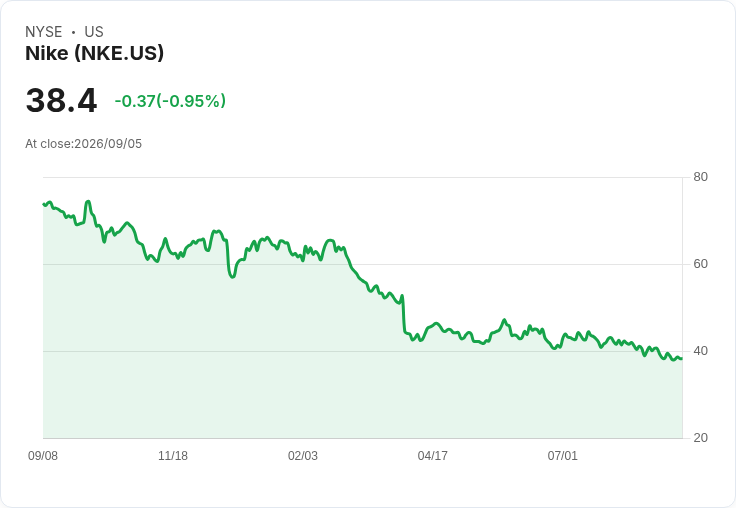Select the 02/03 date axis label
Image resolution: width=736 pixels, height=508 pixels.
[303, 455]
